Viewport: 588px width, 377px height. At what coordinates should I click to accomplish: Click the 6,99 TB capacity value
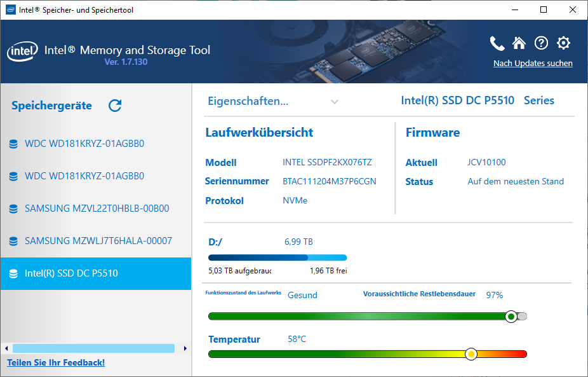pyautogui.click(x=298, y=242)
